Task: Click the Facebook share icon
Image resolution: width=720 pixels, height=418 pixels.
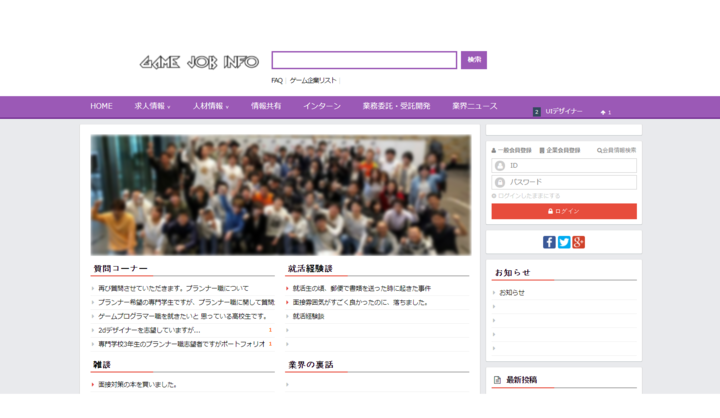Action: tap(549, 242)
